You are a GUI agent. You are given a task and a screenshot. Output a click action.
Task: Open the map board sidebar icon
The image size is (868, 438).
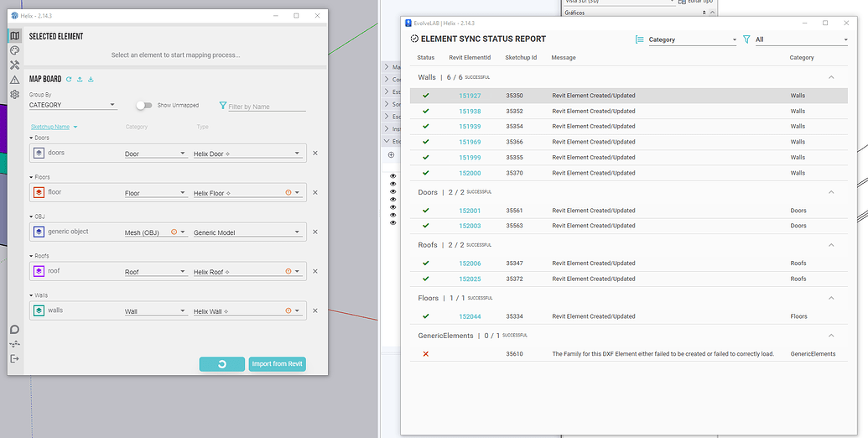14,36
